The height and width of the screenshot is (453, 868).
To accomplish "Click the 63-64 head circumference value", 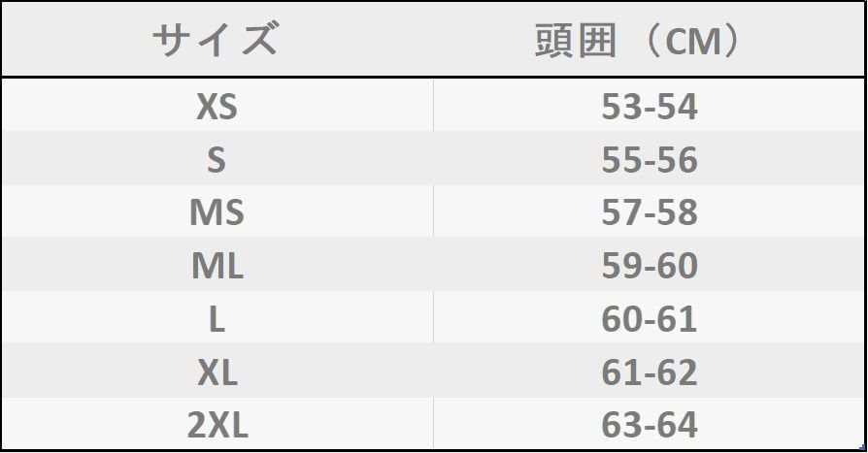I will (650, 425).
